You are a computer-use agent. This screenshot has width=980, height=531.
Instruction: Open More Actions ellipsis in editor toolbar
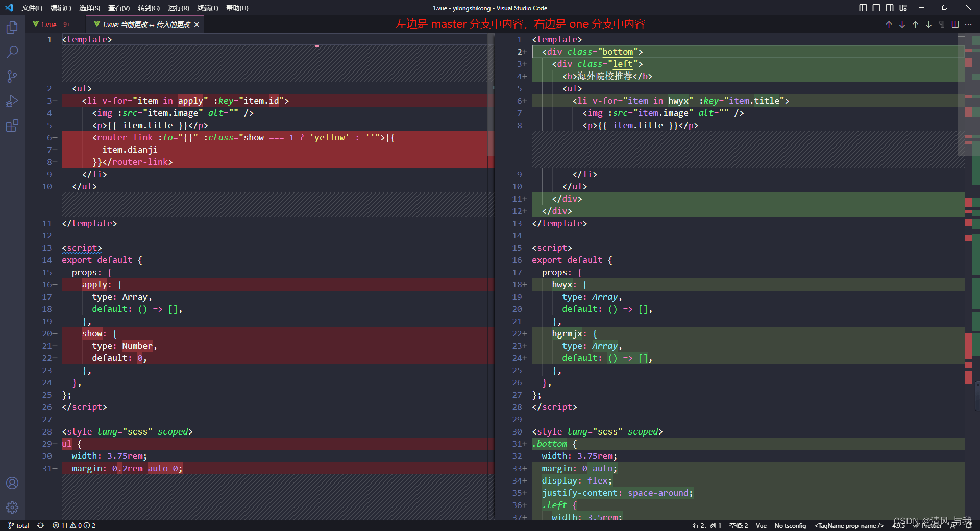click(x=968, y=25)
